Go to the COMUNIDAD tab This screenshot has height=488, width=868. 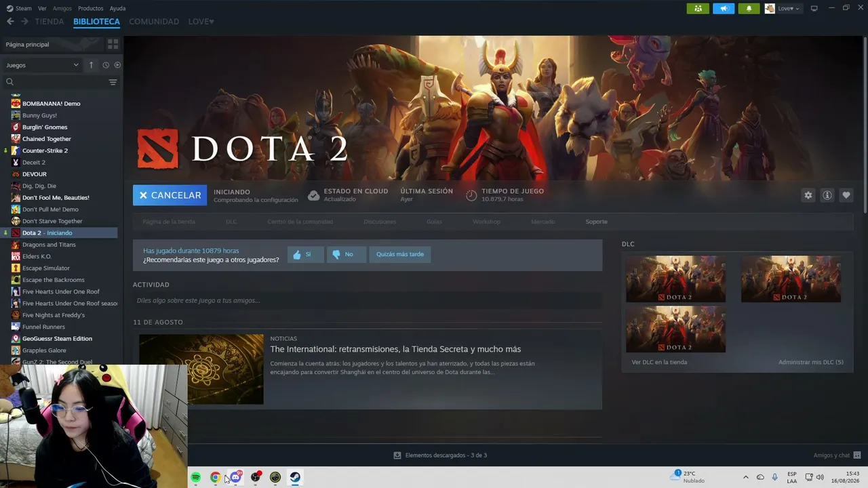tap(154, 22)
